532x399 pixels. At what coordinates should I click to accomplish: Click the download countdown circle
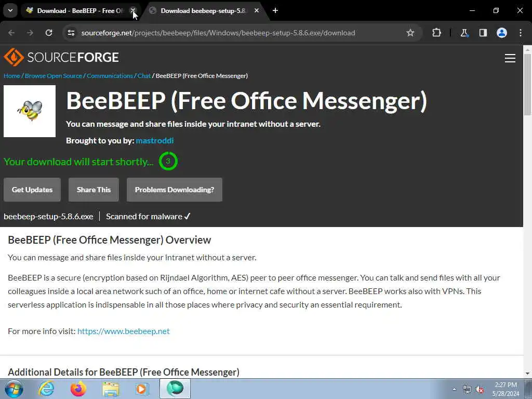[168, 161]
